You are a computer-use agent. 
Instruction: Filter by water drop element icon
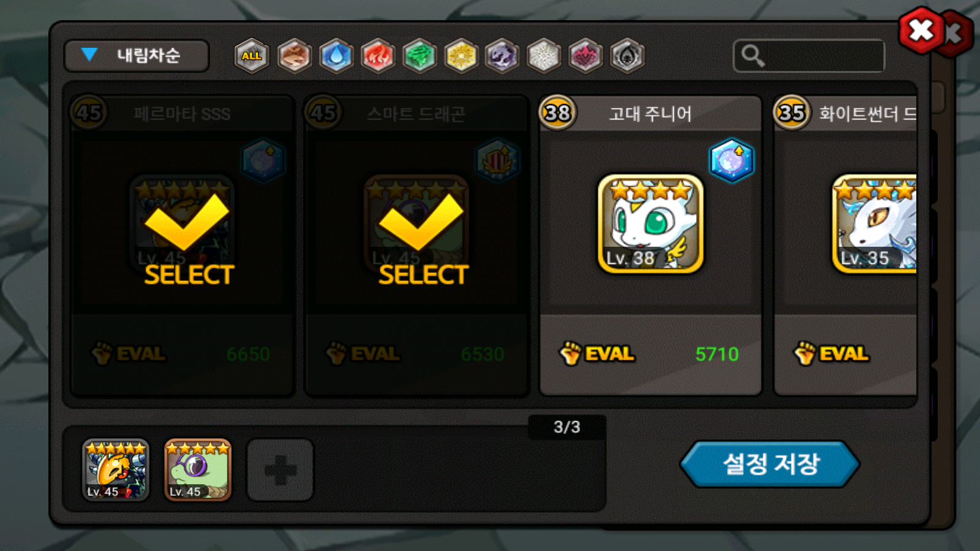coord(336,56)
